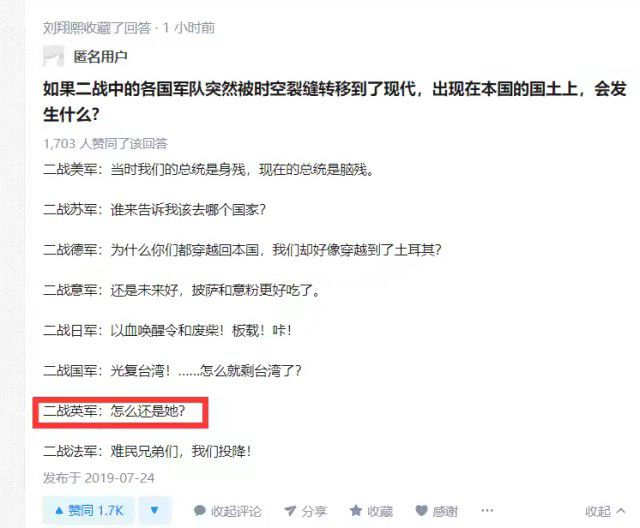The height and width of the screenshot is (528, 640).
Task: Click the highlighted line 二战英军：怎么还是她？
Action: point(114,410)
